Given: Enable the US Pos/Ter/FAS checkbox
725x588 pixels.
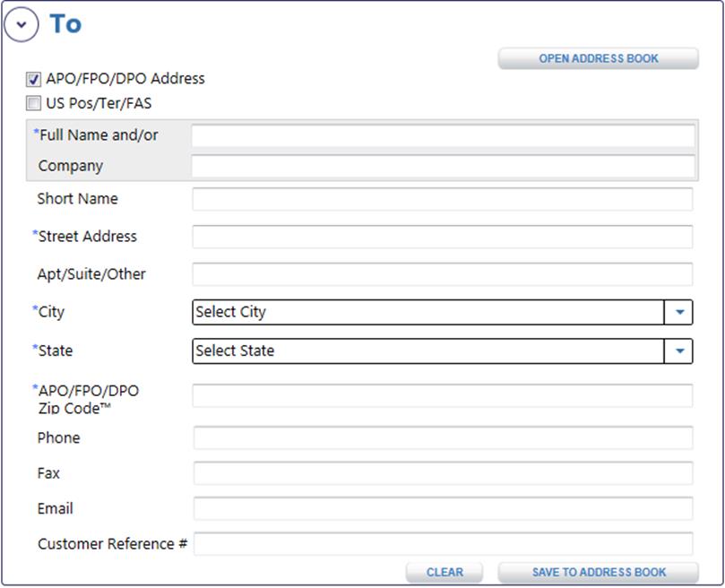Looking at the screenshot, I should click(x=33, y=103).
